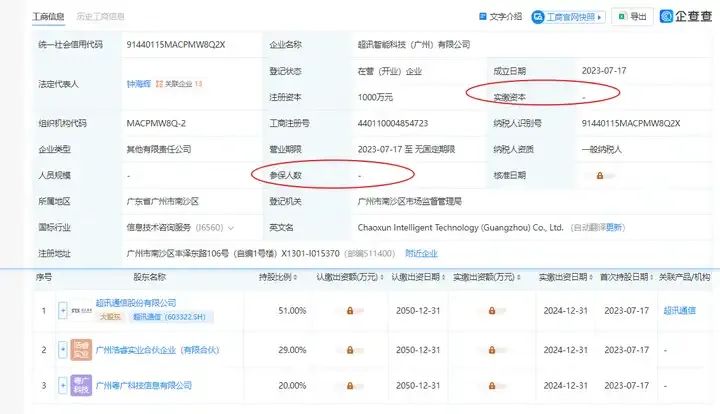The image size is (720, 414).
Task: Select 20.00% shareholding value
Action: click(x=292, y=386)
